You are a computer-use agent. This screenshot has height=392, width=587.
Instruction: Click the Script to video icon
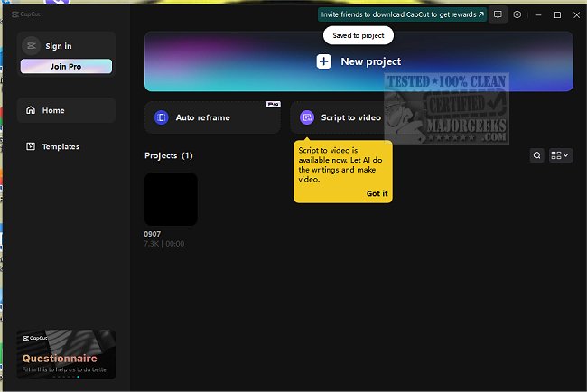click(x=307, y=117)
